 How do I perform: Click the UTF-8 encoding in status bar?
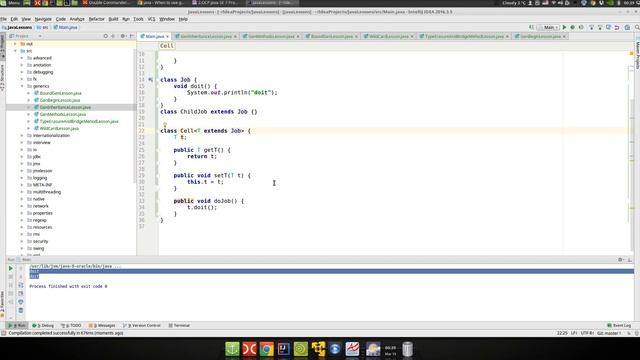click(587, 333)
